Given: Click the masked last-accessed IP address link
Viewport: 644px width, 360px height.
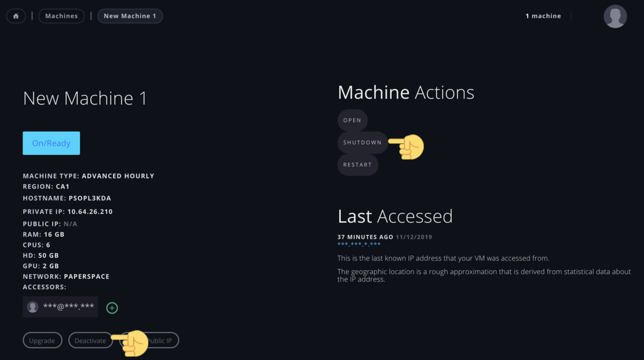Looking at the screenshot, I should pos(359,244).
